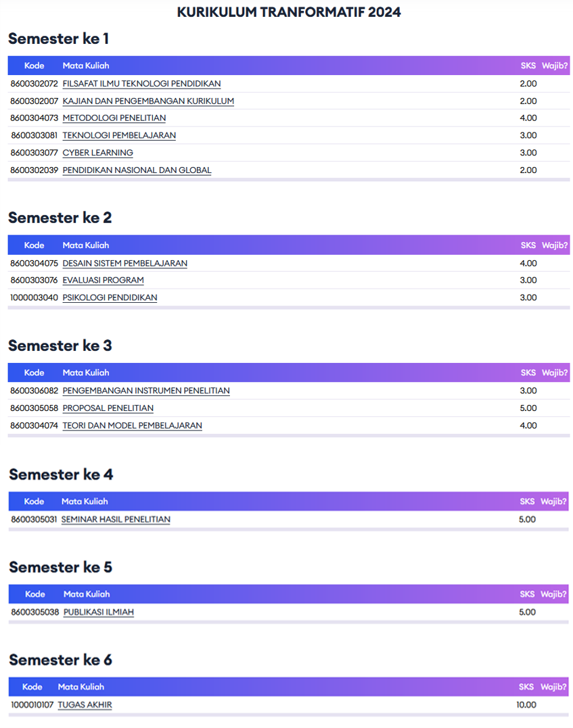The width and height of the screenshot is (573, 728).
Task: Click Kode column header in Semester 6 table
Action: click(x=32, y=687)
